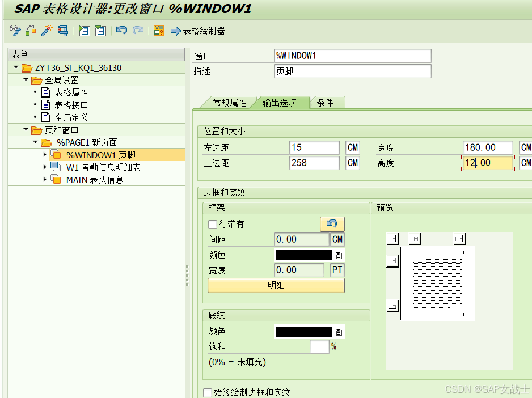
Task: Open shading color picker list icon
Action: [x=339, y=332]
